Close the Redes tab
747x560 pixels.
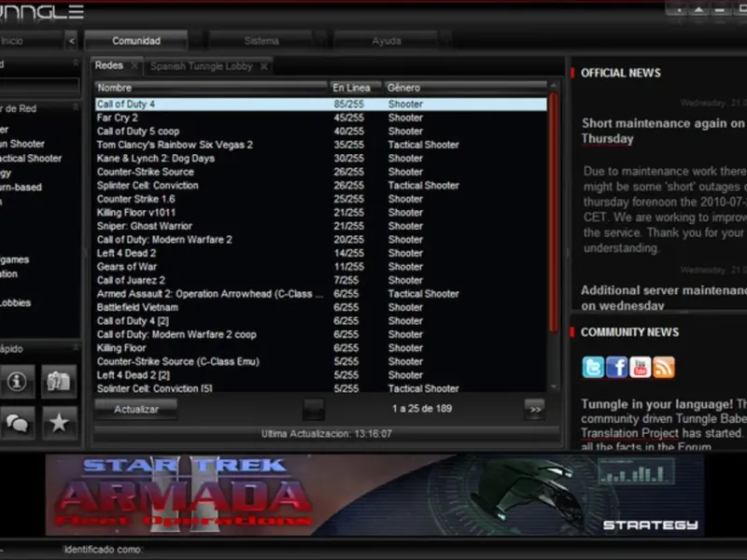[134, 65]
